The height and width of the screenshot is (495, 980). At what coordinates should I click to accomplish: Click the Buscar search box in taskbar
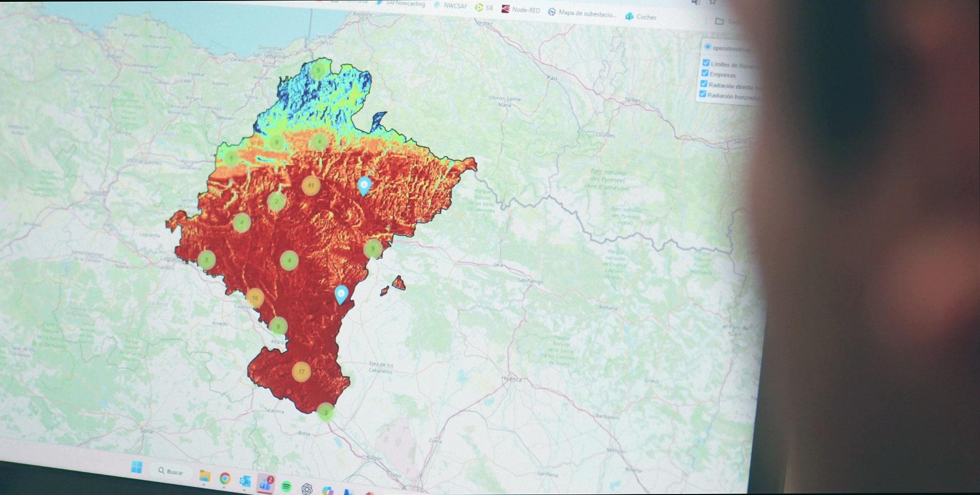point(170,472)
